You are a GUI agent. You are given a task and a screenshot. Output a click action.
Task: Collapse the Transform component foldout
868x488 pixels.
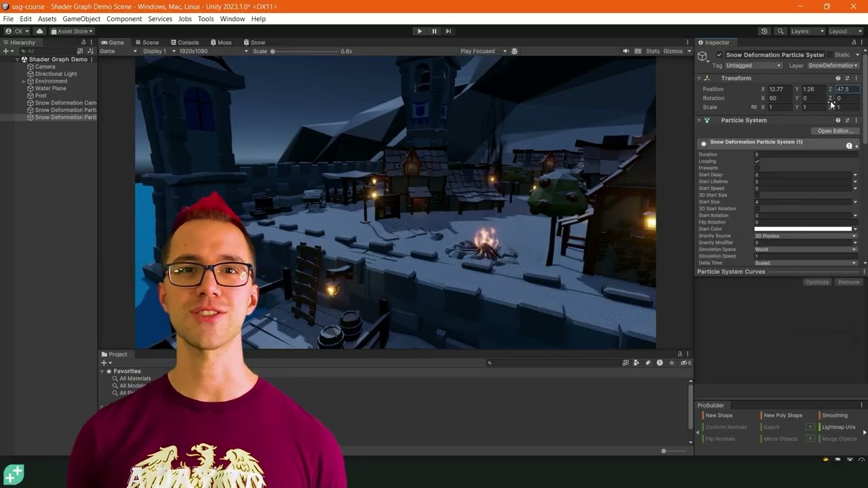(699, 78)
